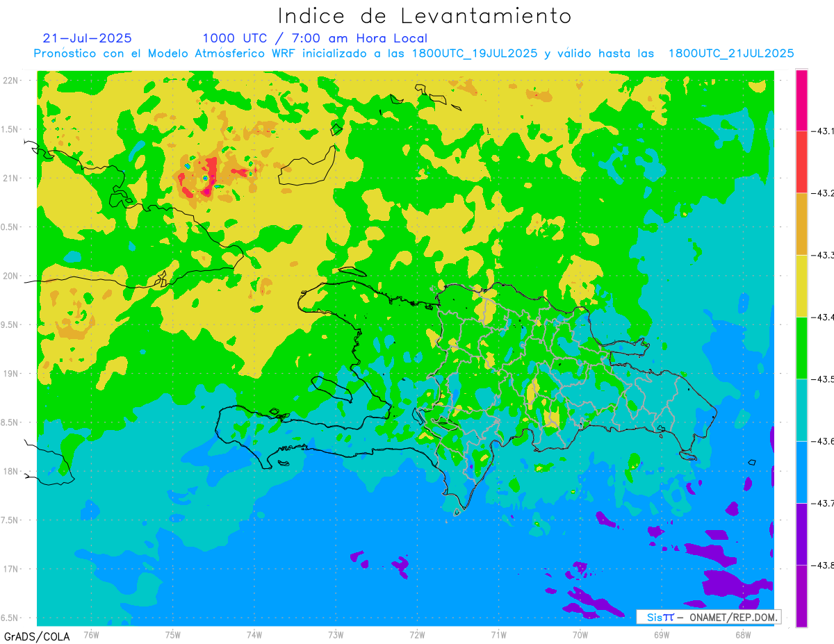The height and width of the screenshot is (644, 834).
Task: Click the color bar value "-43.5"
Action: (823, 379)
